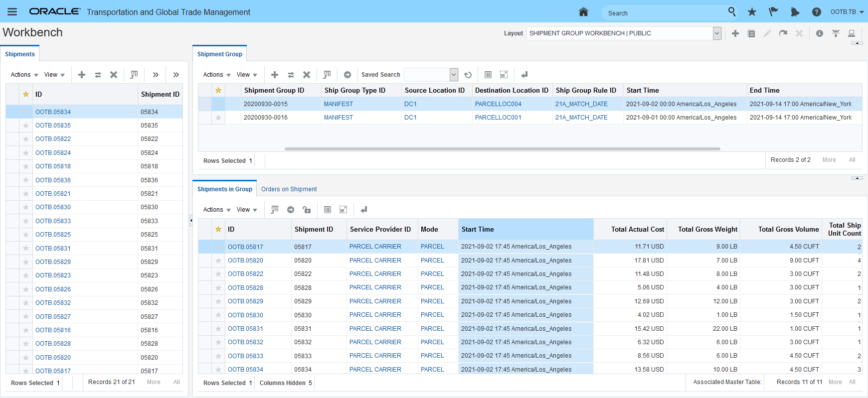868x398 pixels.
Task: Click the magnifier search icon
Action: (x=732, y=11)
